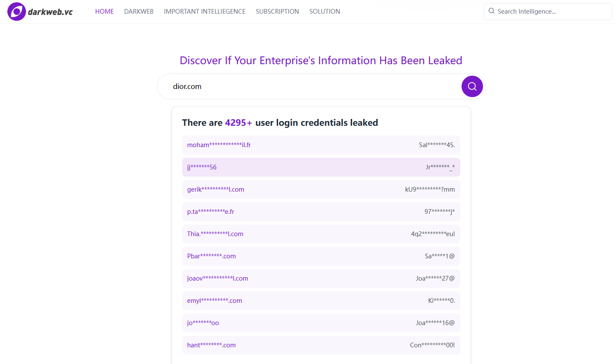Click the magnifier icon in Search Intelligence
The height and width of the screenshot is (364, 616).
492,11
